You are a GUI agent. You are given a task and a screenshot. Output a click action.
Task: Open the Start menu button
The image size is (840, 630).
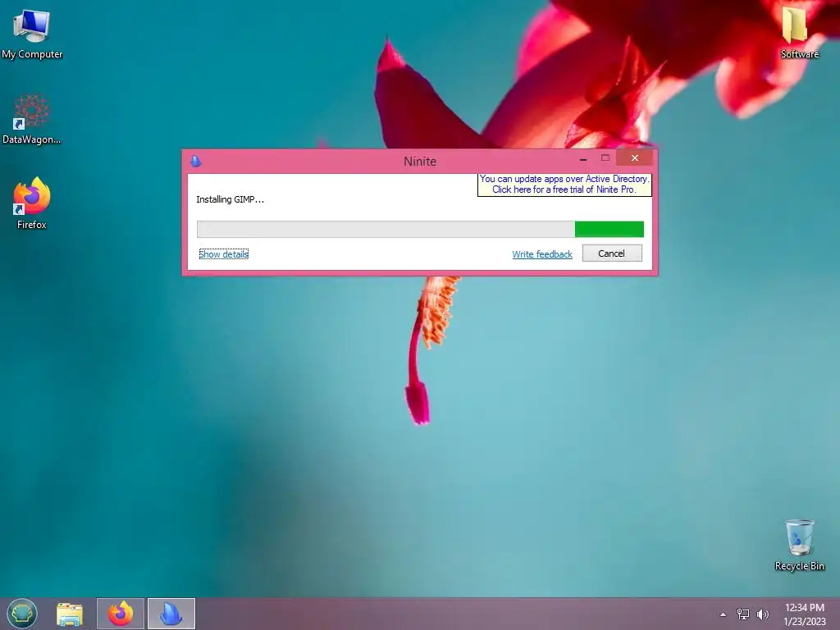coord(22,614)
